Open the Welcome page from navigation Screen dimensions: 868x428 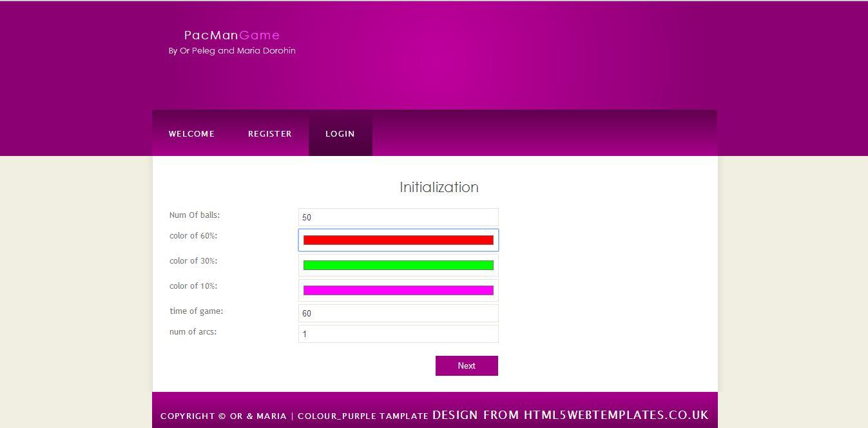coord(191,134)
